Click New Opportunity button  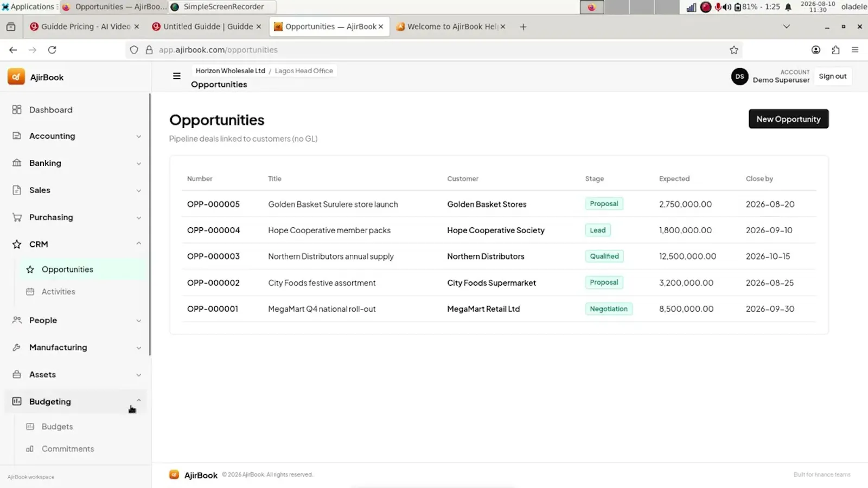coord(788,119)
